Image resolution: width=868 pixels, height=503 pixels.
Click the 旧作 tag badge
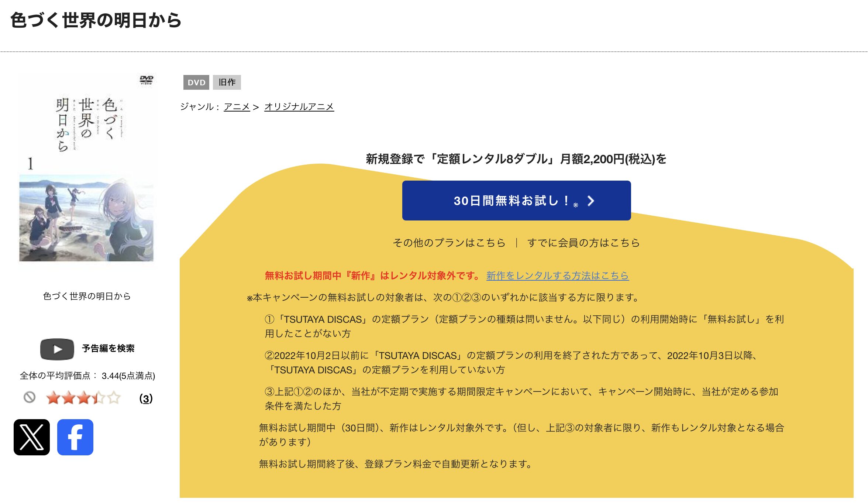coord(227,82)
